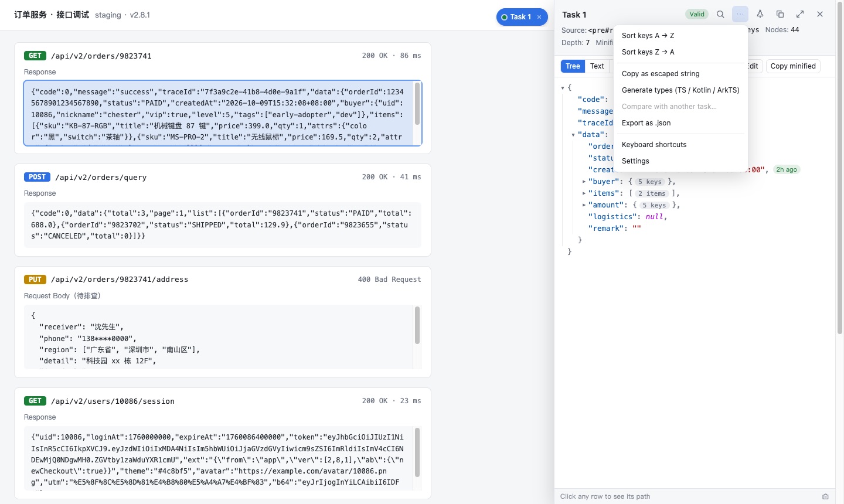Switch to the Text view tab

tap(597, 66)
